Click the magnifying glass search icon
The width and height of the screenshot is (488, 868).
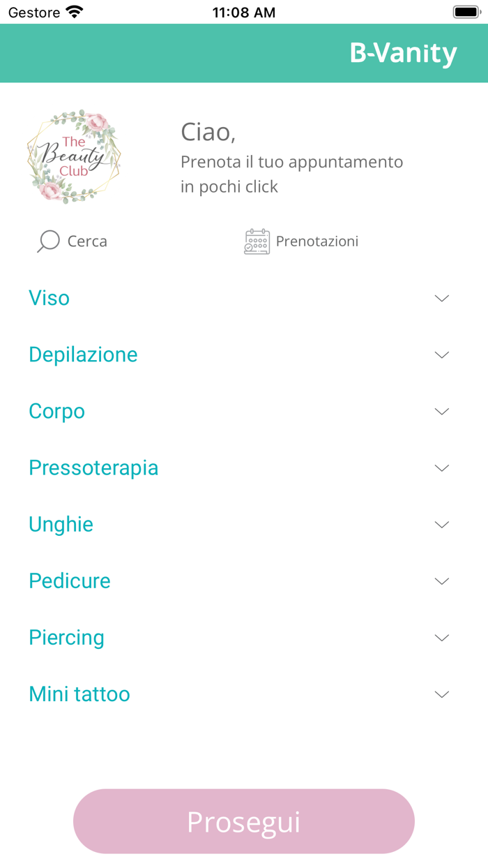pyautogui.click(x=48, y=241)
